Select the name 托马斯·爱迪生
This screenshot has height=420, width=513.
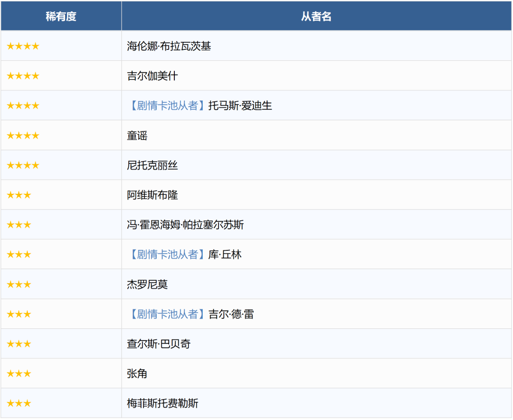point(240,106)
